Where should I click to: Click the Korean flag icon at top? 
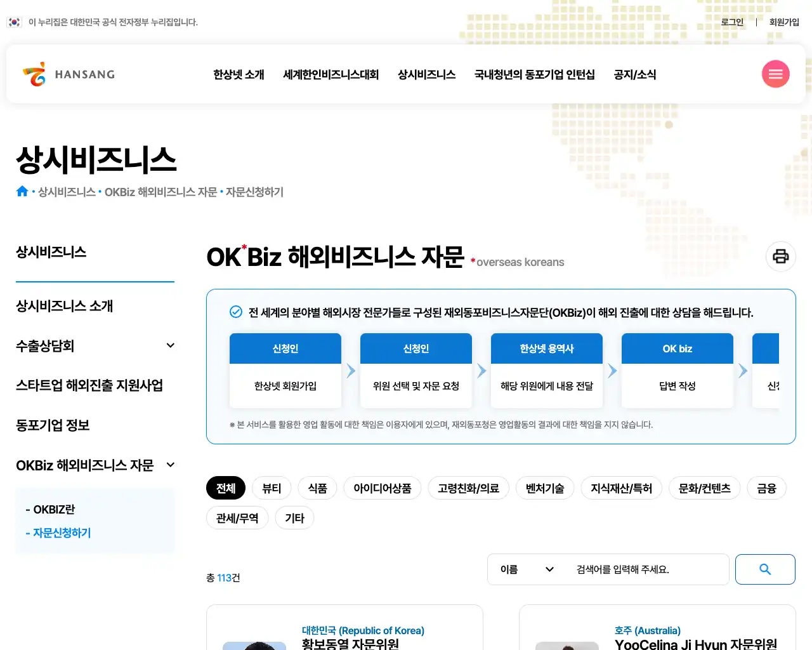14,22
